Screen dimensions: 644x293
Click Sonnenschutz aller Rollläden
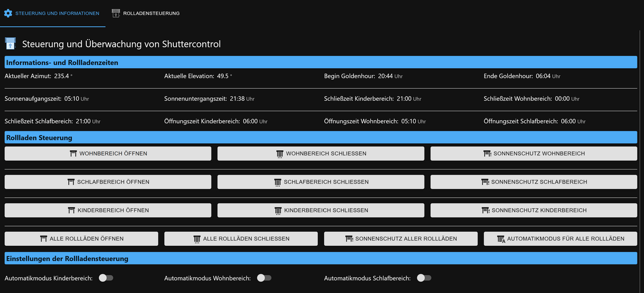[x=401, y=239]
